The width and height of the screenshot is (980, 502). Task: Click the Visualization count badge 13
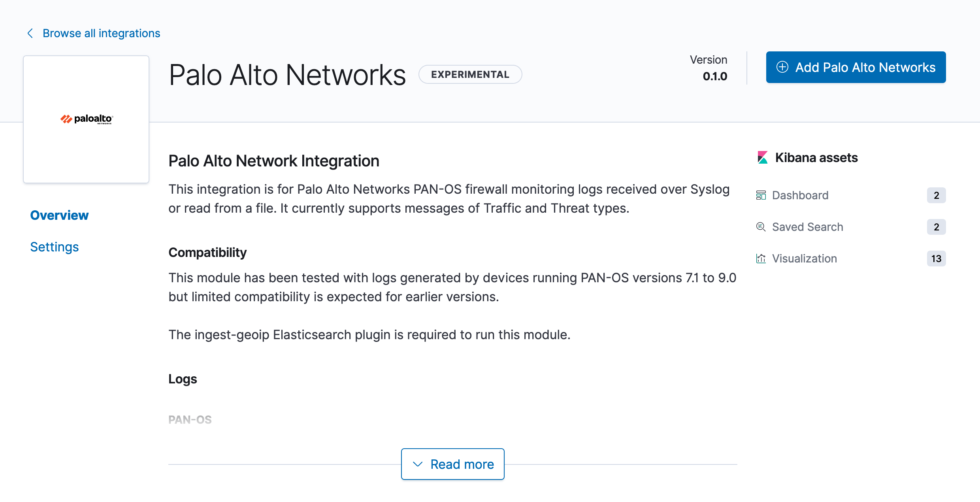click(936, 259)
